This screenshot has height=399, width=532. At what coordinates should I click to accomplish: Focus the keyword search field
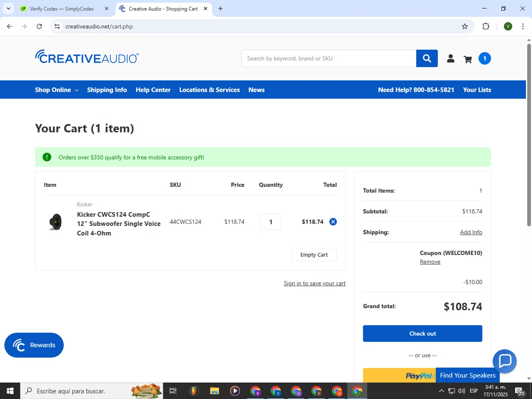pyautogui.click(x=329, y=59)
